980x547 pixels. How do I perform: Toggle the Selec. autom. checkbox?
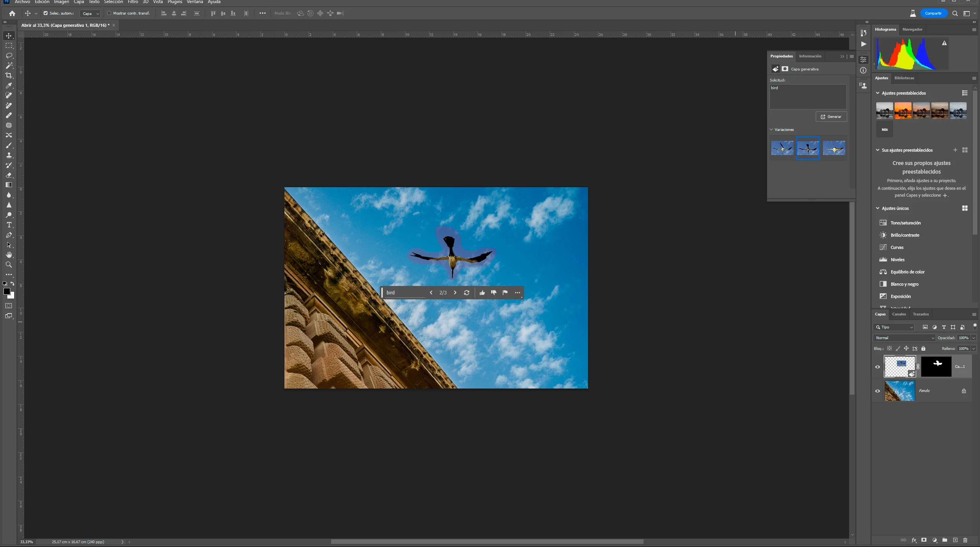pos(46,13)
